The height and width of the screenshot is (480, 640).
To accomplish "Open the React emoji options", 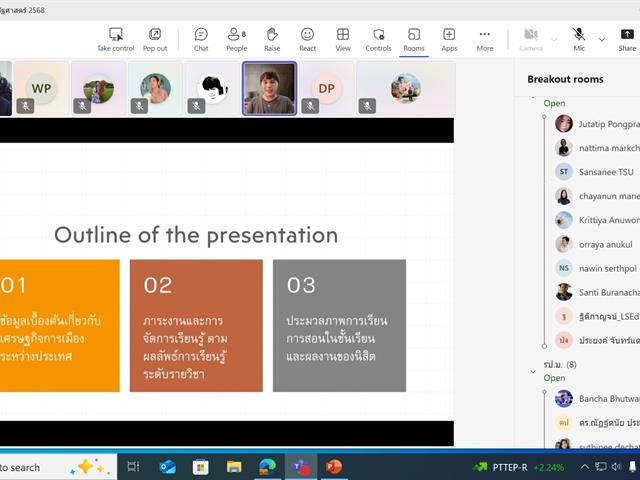I will pos(307,39).
